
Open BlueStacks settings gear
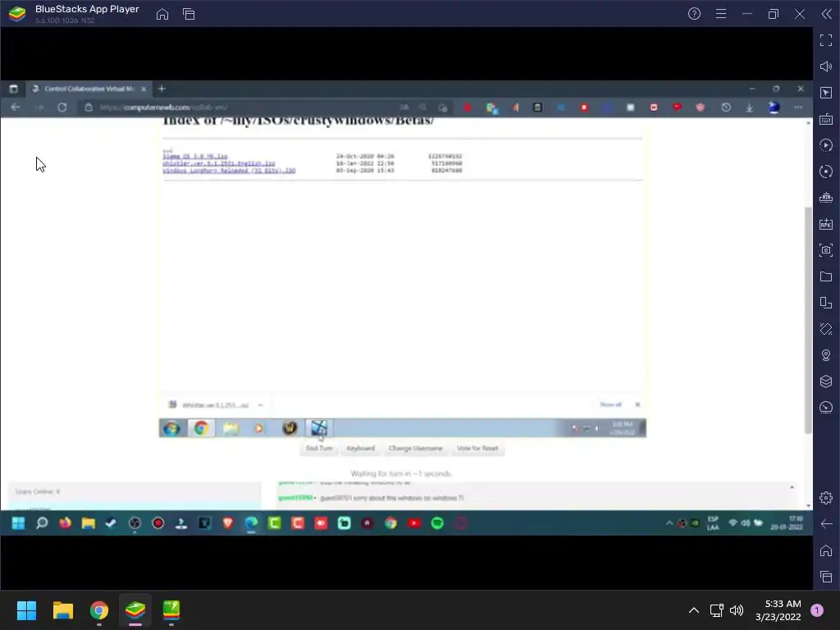click(826, 498)
